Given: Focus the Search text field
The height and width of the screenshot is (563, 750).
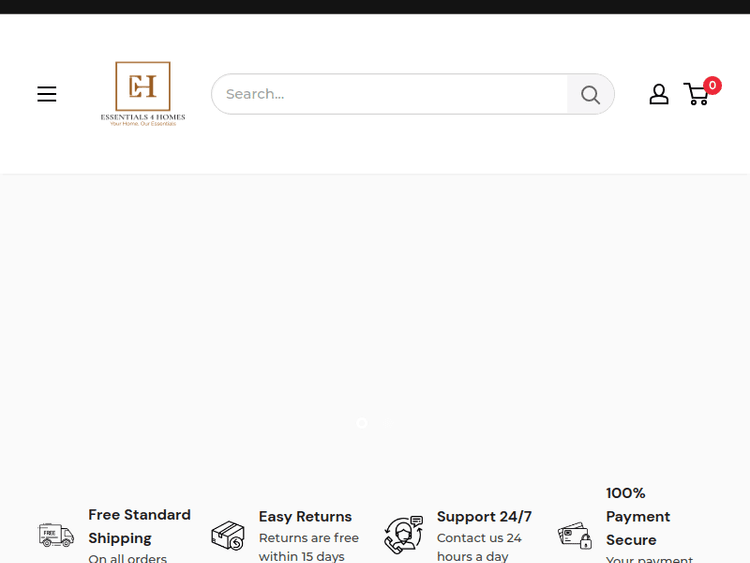Looking at the screenshot, I should 390,94.
